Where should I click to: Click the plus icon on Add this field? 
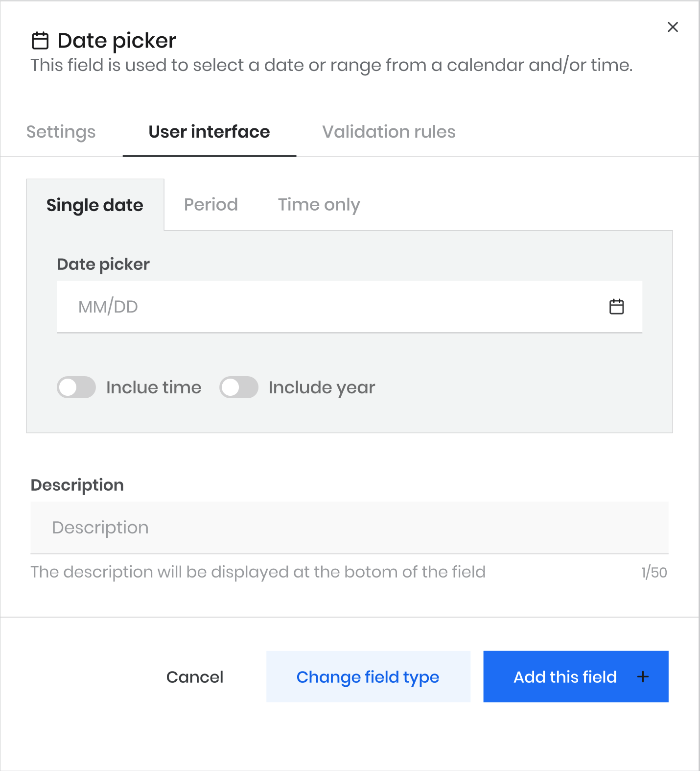[x=643, y=676]
